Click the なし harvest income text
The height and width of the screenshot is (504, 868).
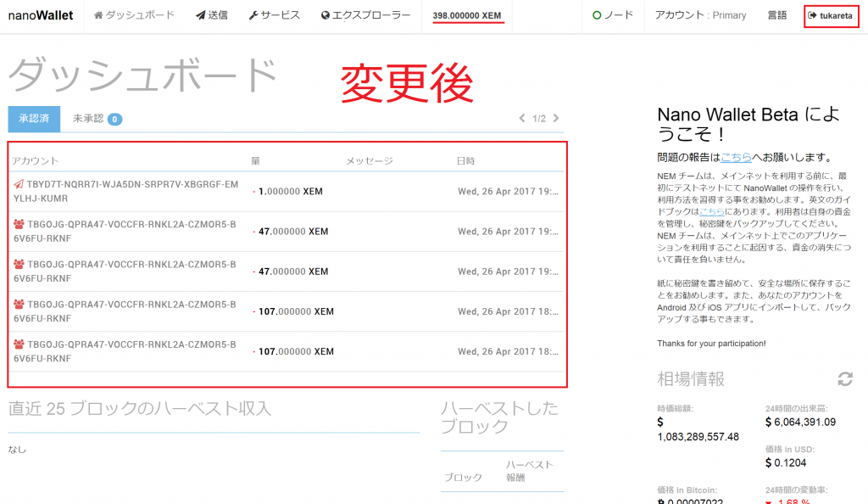(17, 449)
